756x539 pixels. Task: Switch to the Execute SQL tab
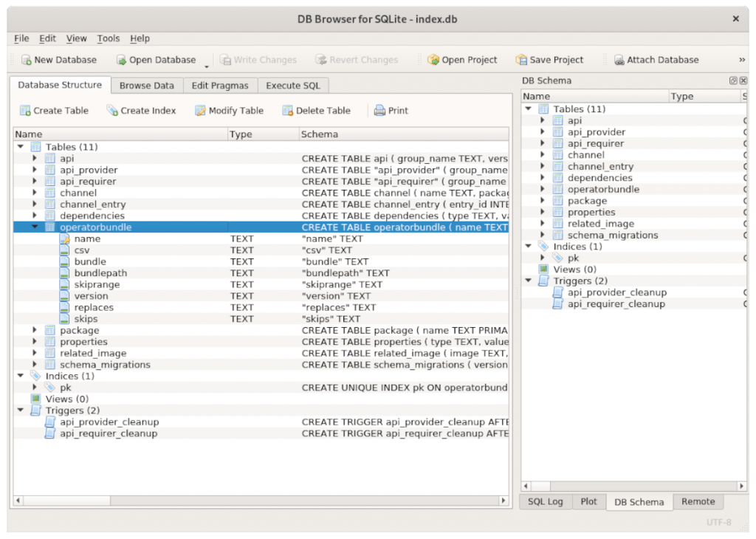293,85
